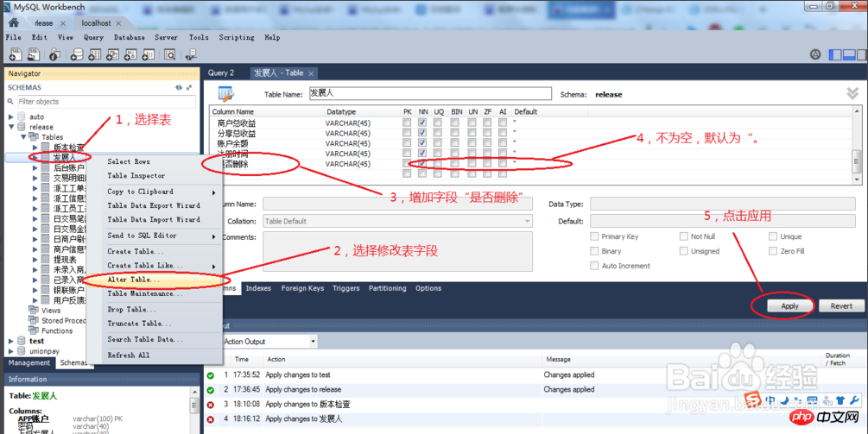Click the Table Name input field
The width and height of the screenshot is (868, 434).
pos(430,94)
